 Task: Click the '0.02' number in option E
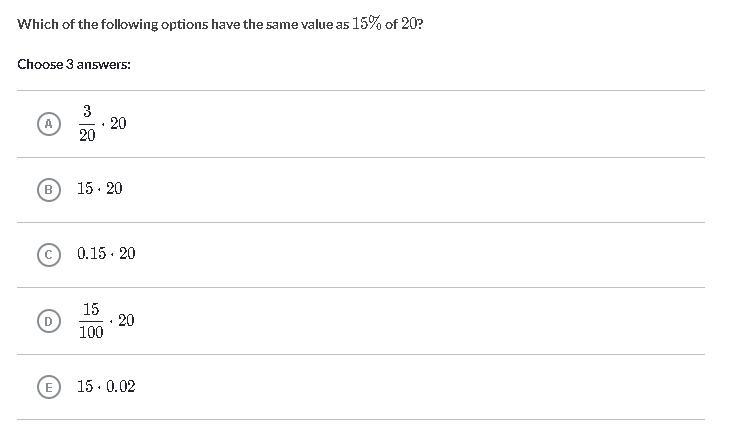click(x=120, y=386)
